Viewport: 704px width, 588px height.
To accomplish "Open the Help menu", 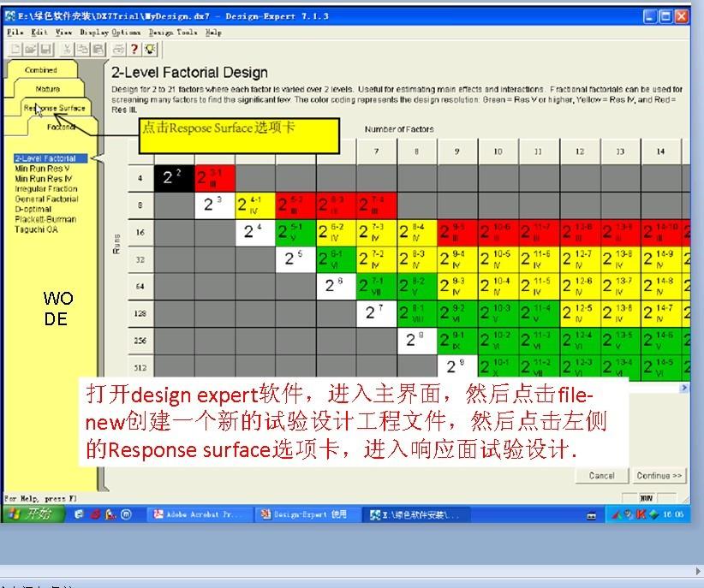I will [213, 33].
